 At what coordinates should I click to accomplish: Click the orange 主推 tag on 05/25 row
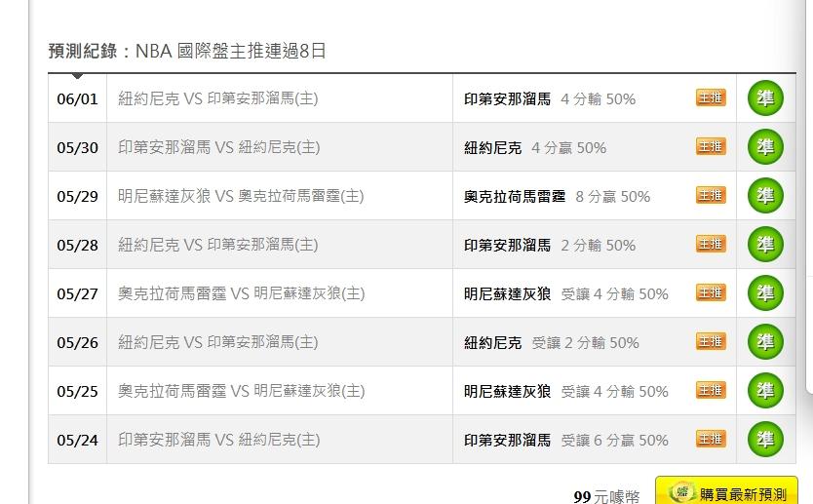tap(711, 390)
